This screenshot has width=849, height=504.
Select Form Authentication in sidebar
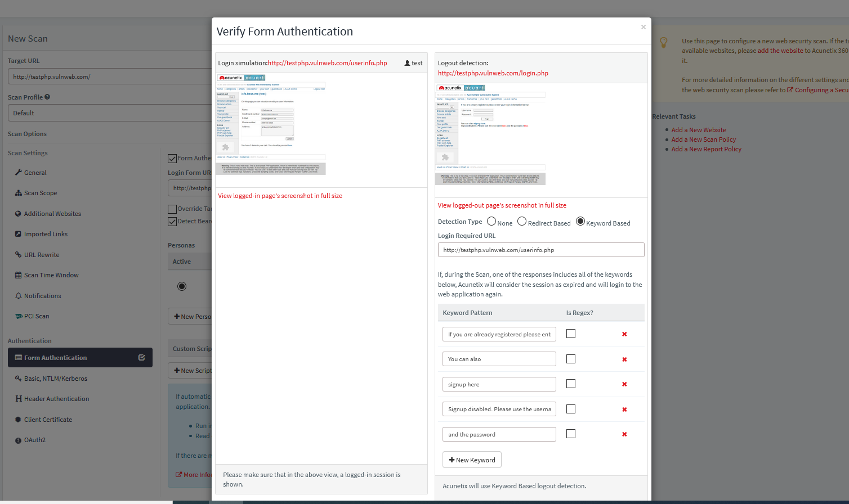coord(80,358)
